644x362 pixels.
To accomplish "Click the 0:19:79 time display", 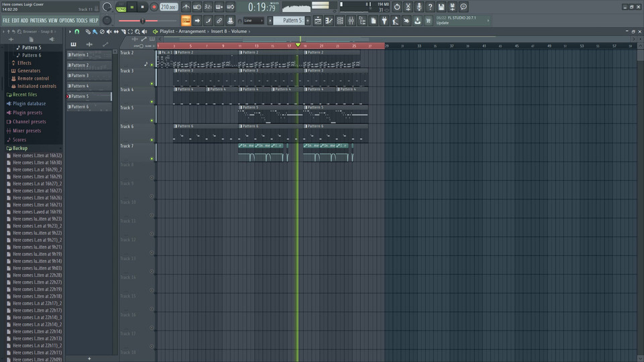I will point(262,7).
